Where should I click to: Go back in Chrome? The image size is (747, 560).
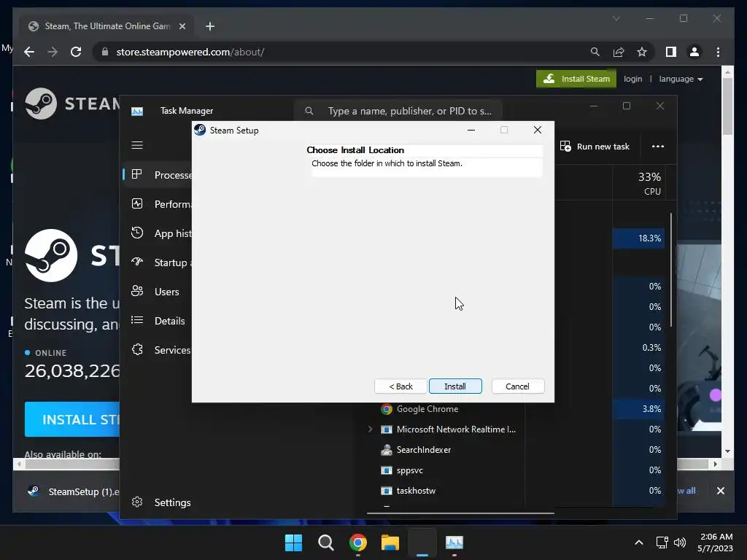29,52
